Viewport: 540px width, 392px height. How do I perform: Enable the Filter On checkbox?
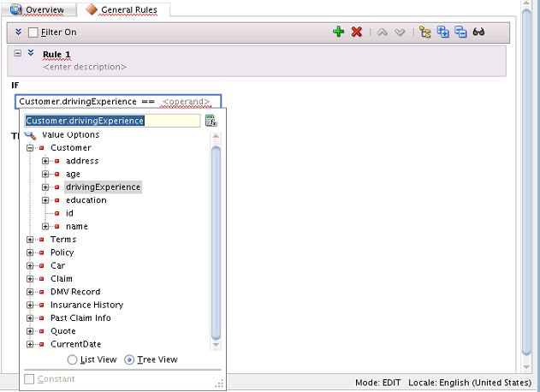[33, 33]
